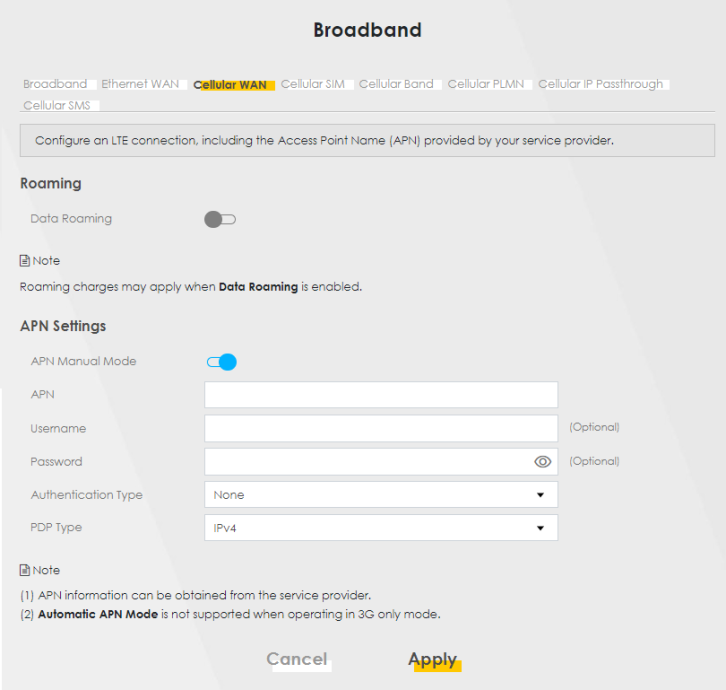Click inside the Password input field

tap(365, 462)
